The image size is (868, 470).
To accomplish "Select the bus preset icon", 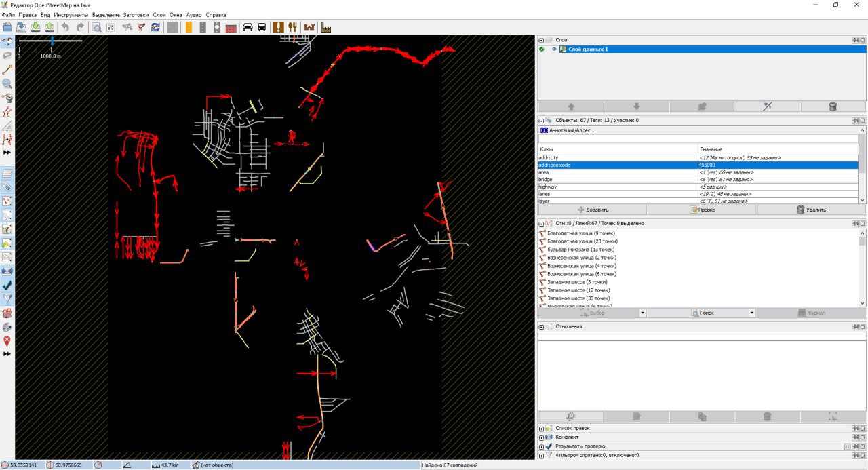I will [x=262, y=27].
